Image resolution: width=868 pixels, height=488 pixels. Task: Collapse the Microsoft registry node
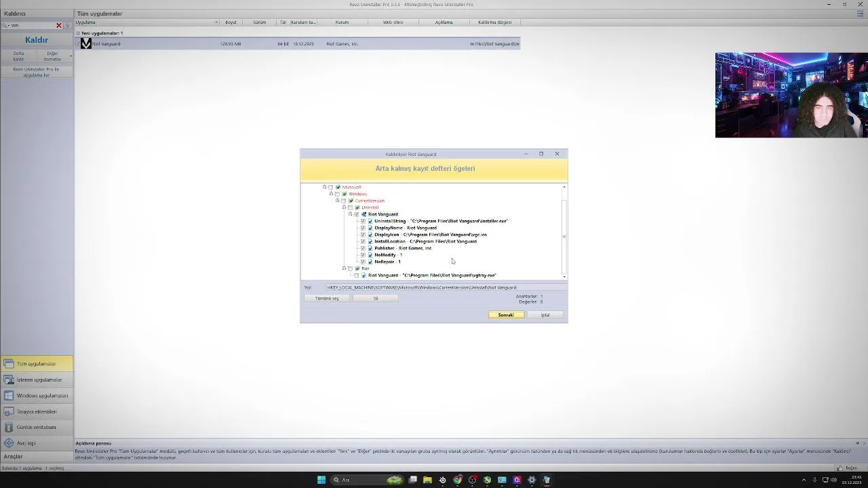point(324,187)
